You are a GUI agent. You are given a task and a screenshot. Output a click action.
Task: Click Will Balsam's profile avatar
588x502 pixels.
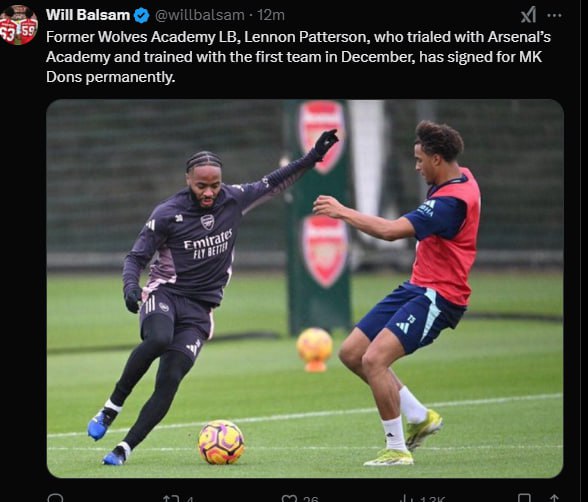[18, 25]
